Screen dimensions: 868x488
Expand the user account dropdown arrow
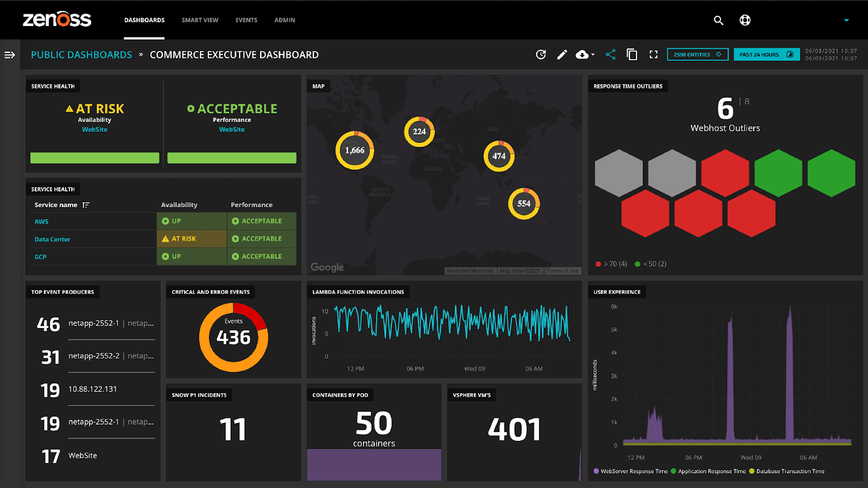[x=846, y=21]
